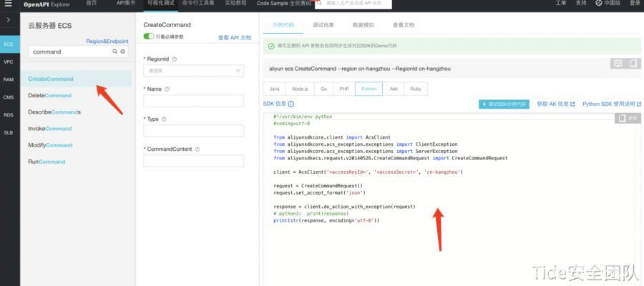Click the CLI command options icon
The image size is (644, 286).
point(618,63)
